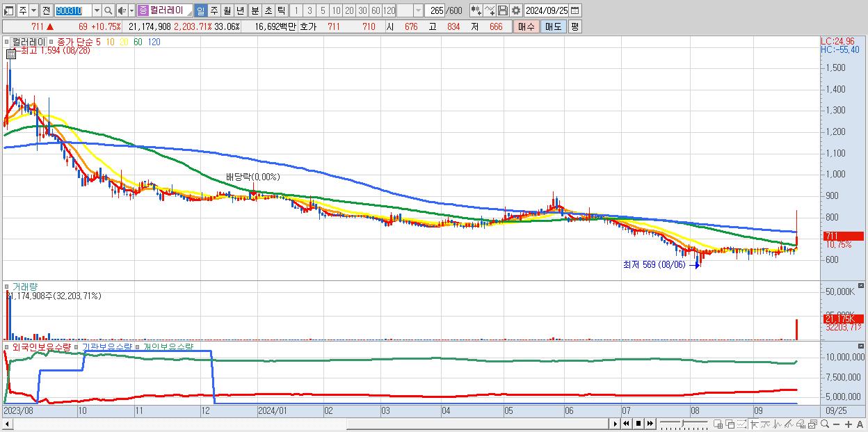The height and width of the screenshot is (432, 868).
Task: Click the pencil drawing tool icon
Action: (789, 424)
